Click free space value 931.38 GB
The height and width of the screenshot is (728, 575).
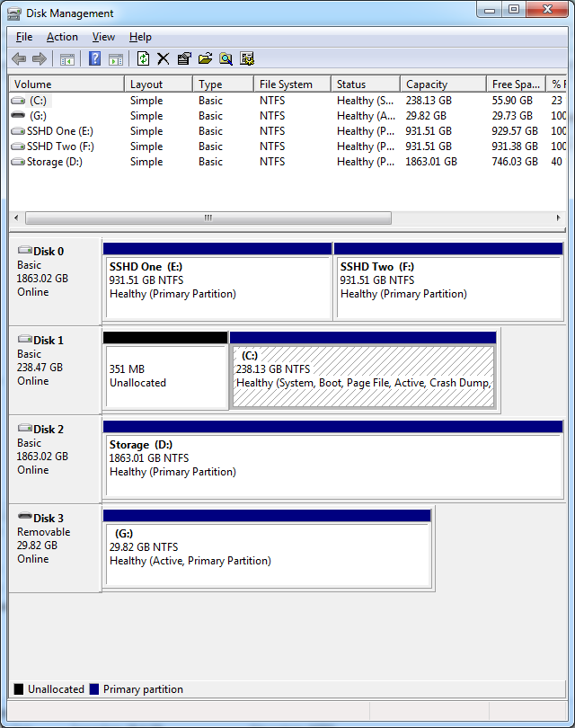click(x=515, y=146)
